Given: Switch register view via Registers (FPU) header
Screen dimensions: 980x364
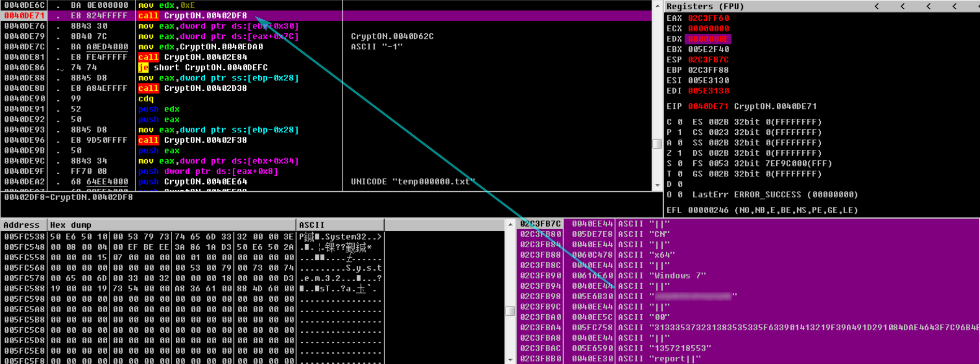Looking at the screenshot, I should click(705, 6).
